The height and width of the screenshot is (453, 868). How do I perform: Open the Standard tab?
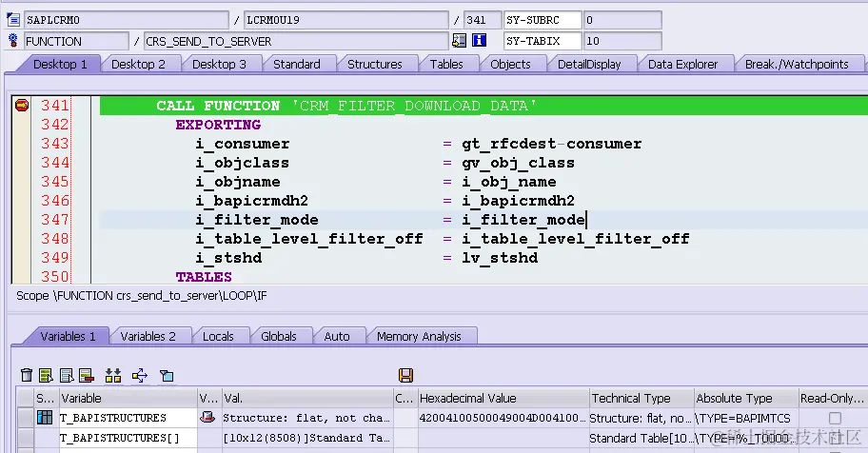point(297,65)
